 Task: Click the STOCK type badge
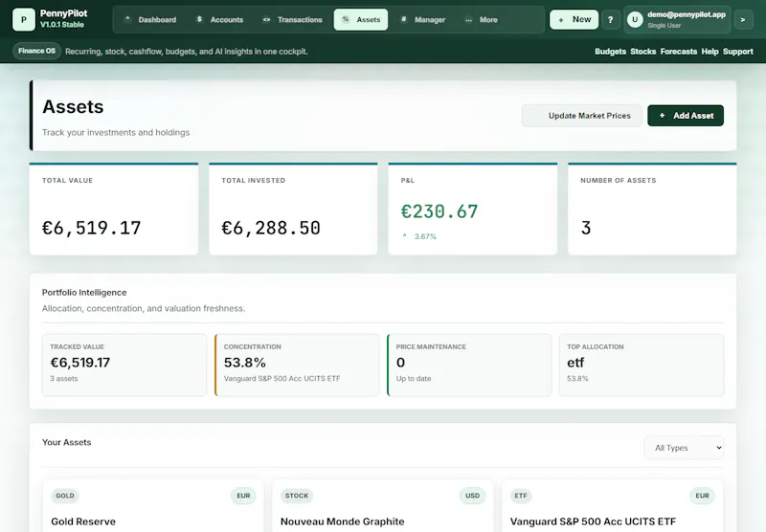[297, 496]
